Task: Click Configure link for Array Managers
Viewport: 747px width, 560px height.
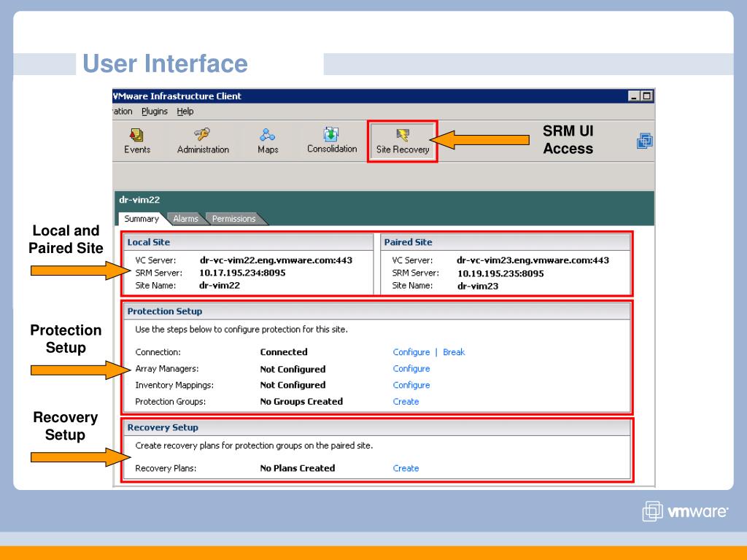Action: tap(411, 368)
